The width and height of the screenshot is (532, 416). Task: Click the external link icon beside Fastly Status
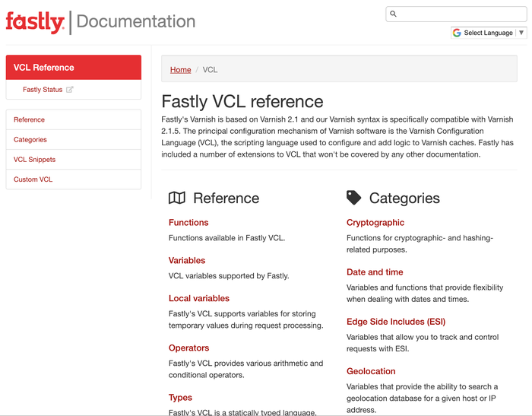tap(70, 90)
